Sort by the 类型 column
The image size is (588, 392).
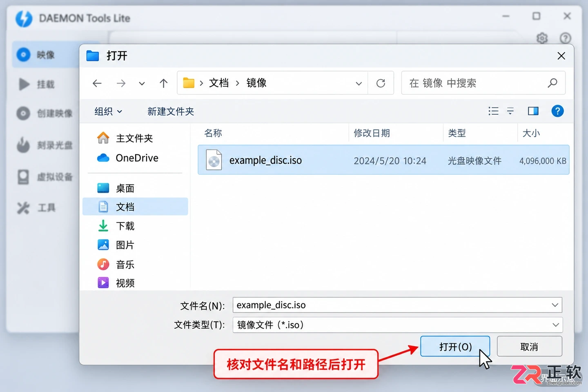[x=457, y=133]
